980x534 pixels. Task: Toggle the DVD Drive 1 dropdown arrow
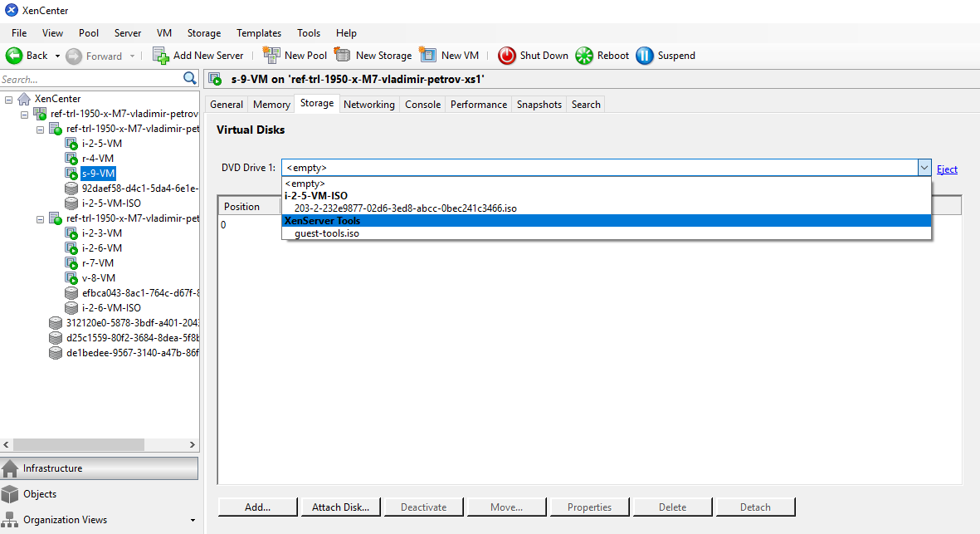924,168
